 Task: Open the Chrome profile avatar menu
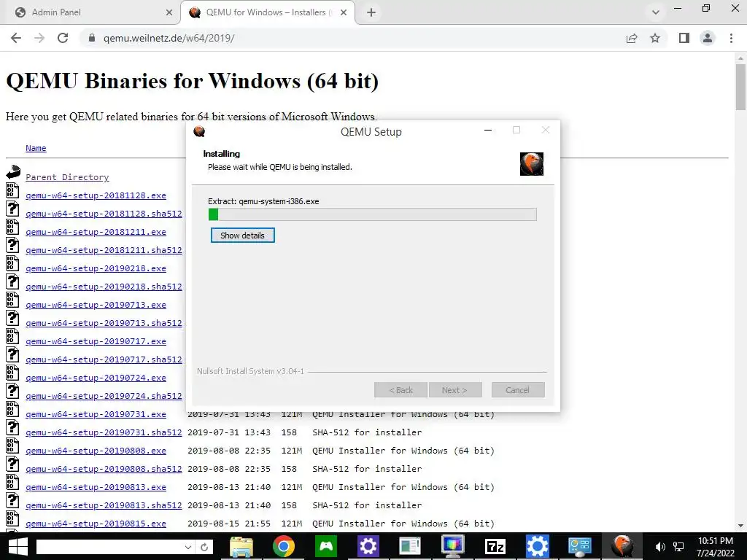pyautogui.click(x=708, y=38)
